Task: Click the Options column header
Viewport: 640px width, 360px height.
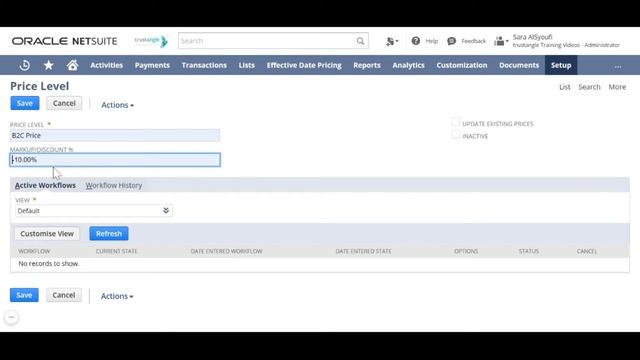Action: [466, 251]
